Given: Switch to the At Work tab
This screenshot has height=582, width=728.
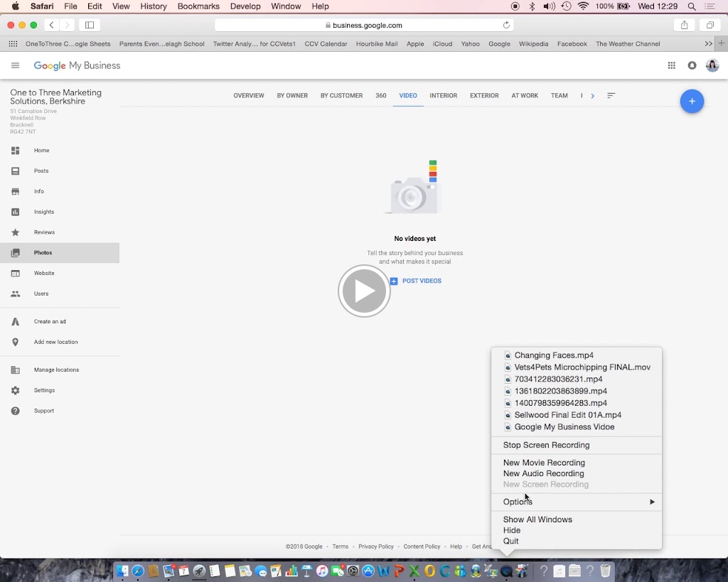Looking at the screenshot, I should pyautogui.click(x=525, y=96).
